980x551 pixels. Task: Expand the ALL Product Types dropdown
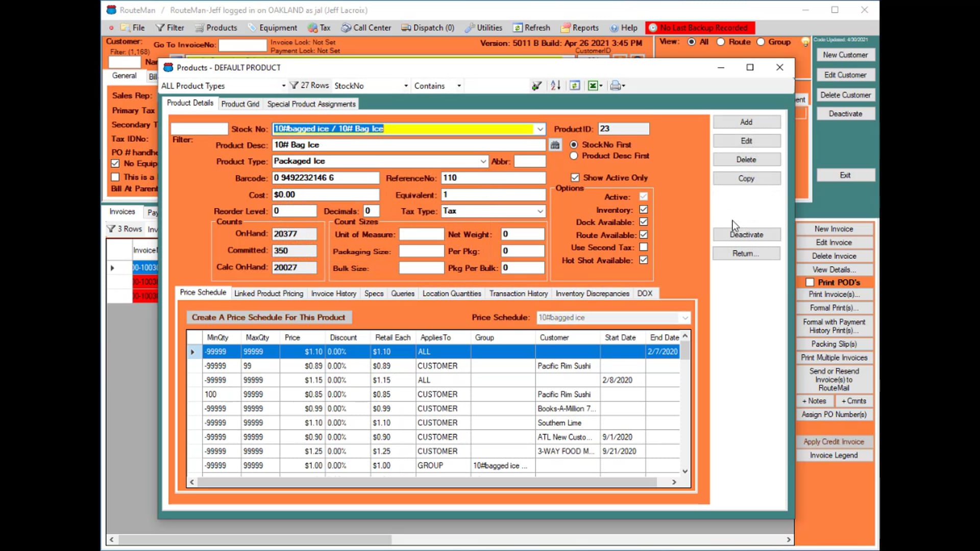283,86
